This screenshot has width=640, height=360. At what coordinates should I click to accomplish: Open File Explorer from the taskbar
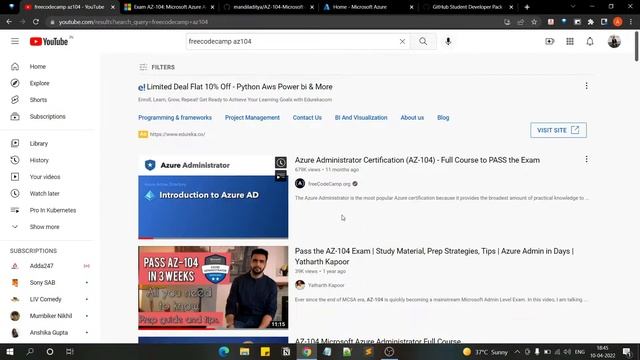pyautogui.click(x=244, y=351)
